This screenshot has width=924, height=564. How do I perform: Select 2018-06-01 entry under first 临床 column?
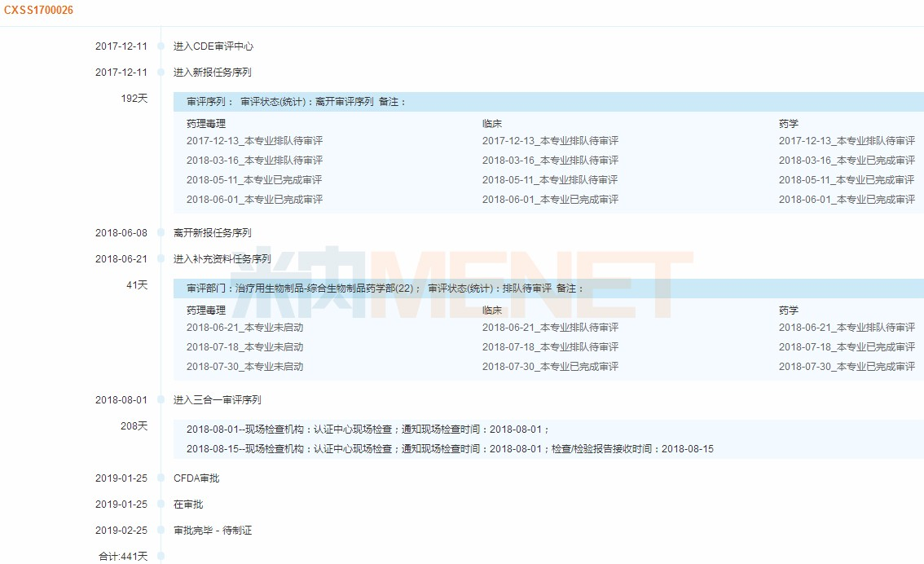[x=550, y=200]
